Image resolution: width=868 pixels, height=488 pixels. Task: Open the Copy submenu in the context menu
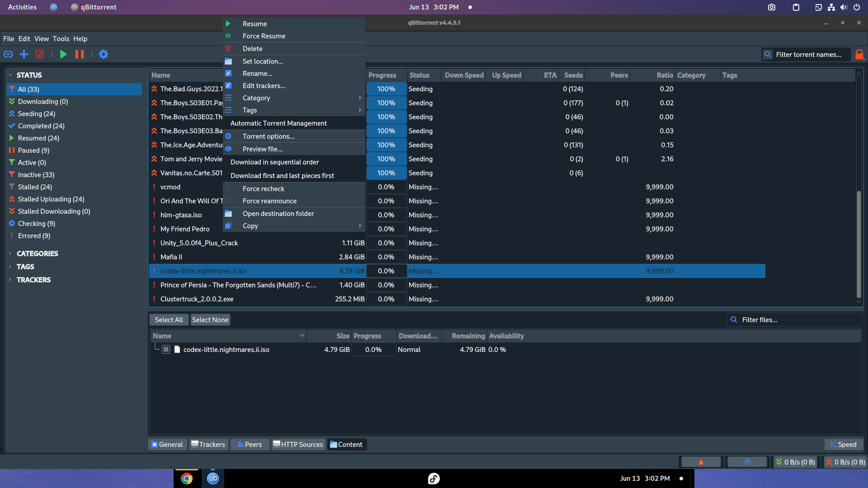click(294, 226)
